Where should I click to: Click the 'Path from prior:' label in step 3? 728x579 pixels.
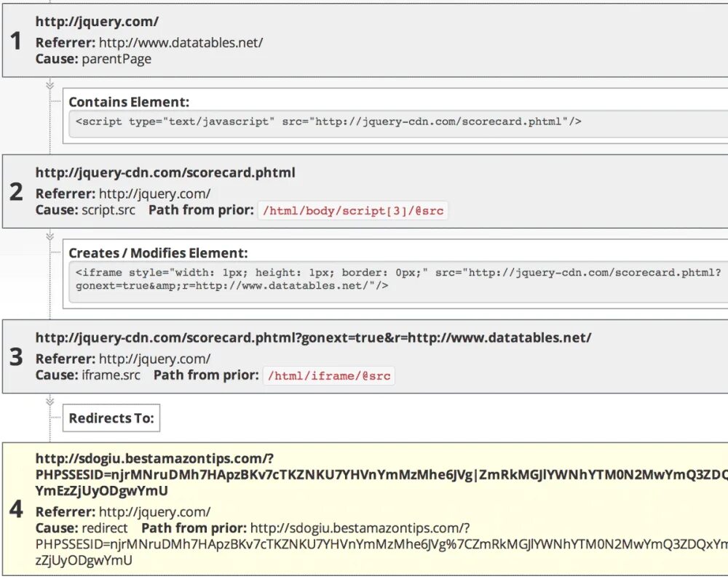206,375
